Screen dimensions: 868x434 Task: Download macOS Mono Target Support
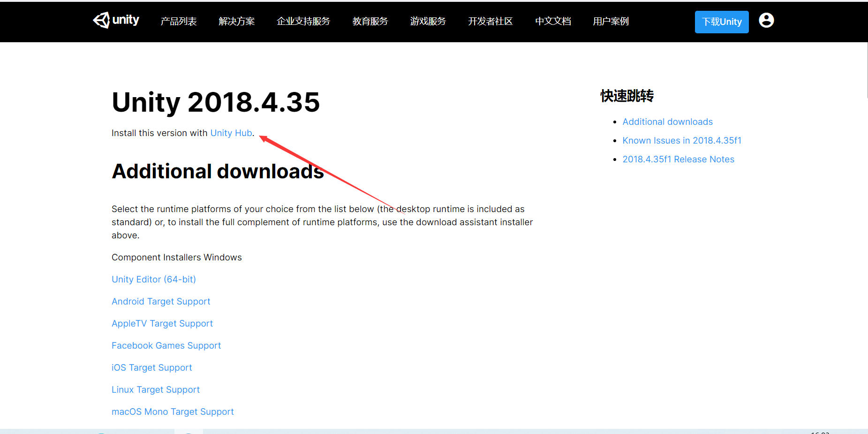[173, 411]
